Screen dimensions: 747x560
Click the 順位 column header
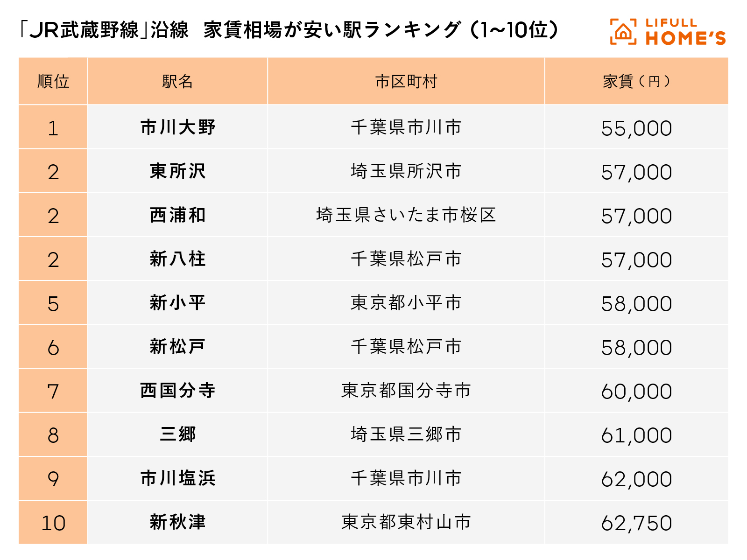coord(53,82)
